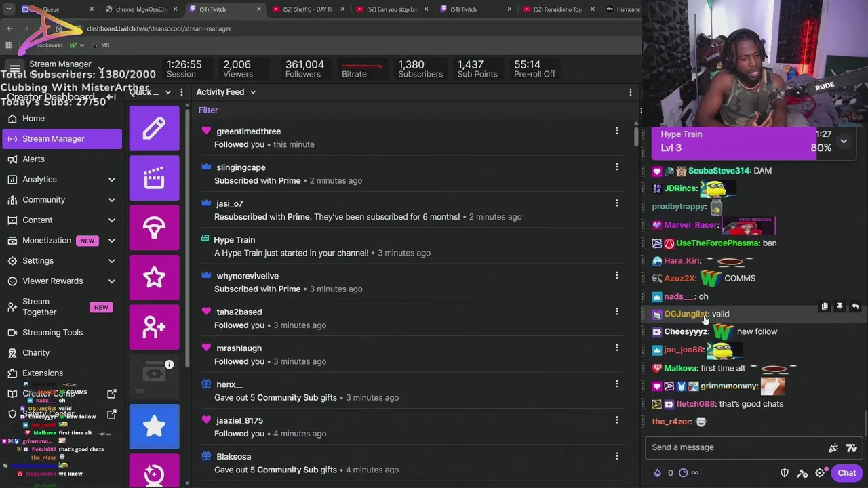868x488 pixels.
Task: Open Alerts in the sidebar
Action: click(x=62, y=159)
